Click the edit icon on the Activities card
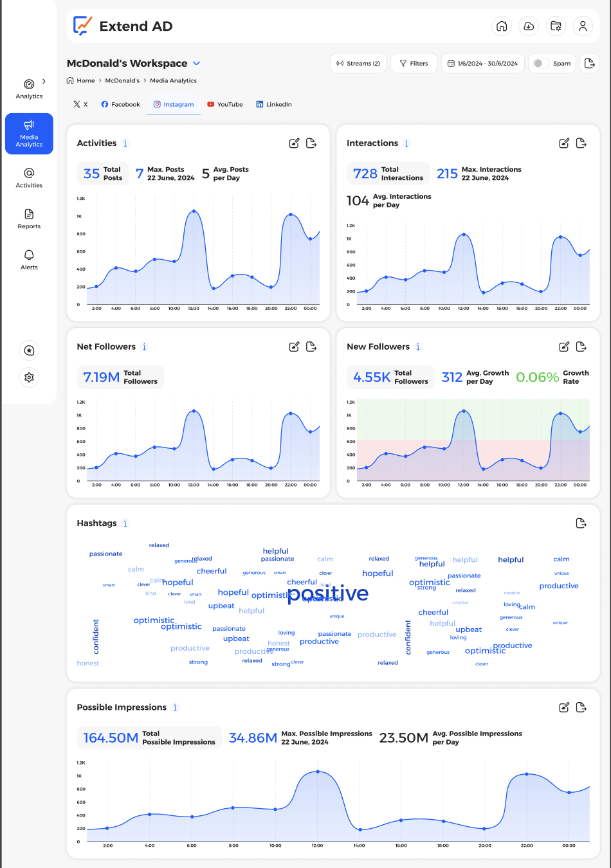This screenshot has width=611, height=868. 294,143
